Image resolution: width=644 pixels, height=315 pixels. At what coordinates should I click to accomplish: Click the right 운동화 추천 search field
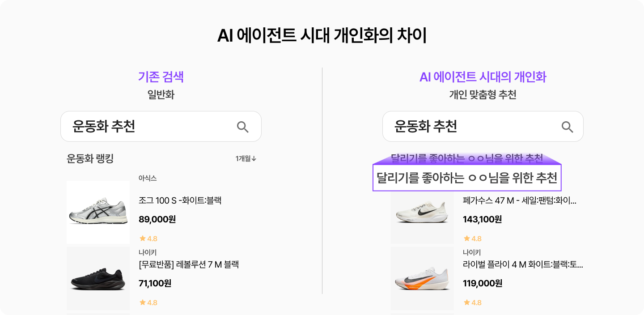click(474, 127)
